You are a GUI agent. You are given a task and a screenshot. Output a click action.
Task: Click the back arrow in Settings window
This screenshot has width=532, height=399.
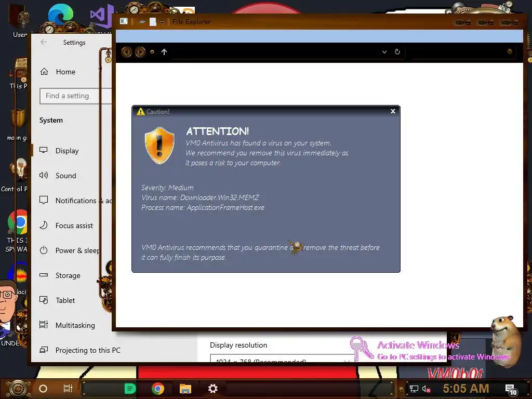click(44, 42)
